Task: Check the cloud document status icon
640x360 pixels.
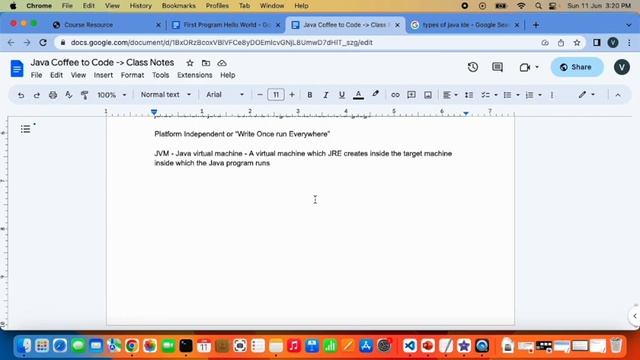Action: pyautogui.click(x=222, y=63)
